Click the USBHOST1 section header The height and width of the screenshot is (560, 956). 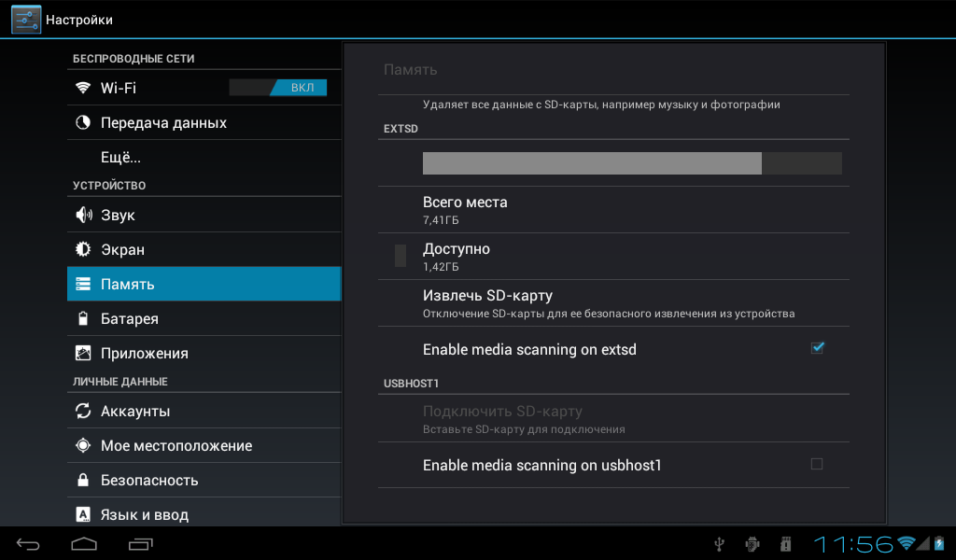click(x=411, y=384)
